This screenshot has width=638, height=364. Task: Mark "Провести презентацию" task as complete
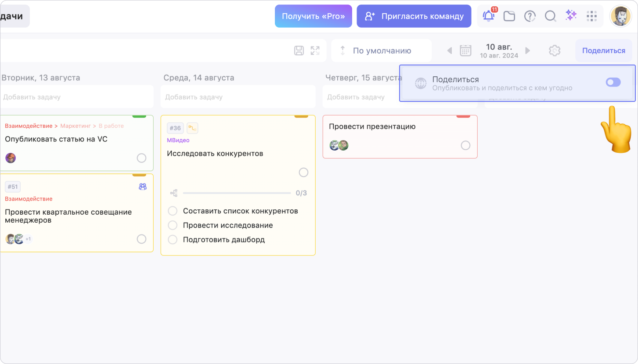(x=465, y=145)
